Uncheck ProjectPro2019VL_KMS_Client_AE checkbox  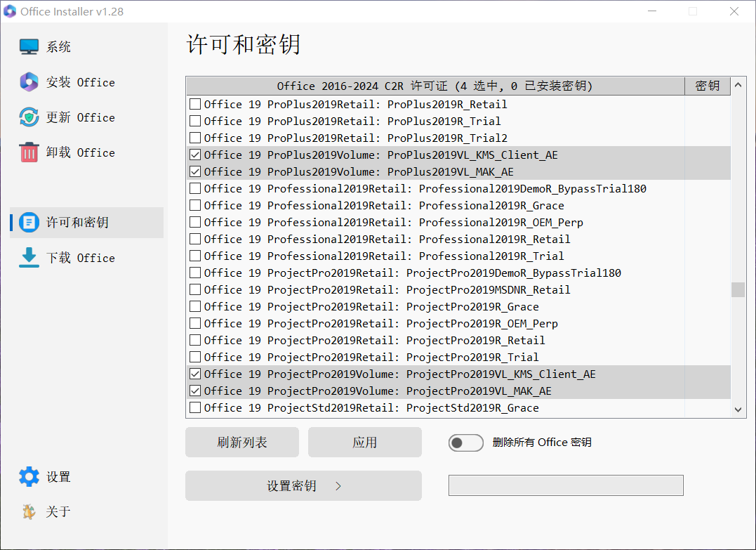[x=195, y=374]
